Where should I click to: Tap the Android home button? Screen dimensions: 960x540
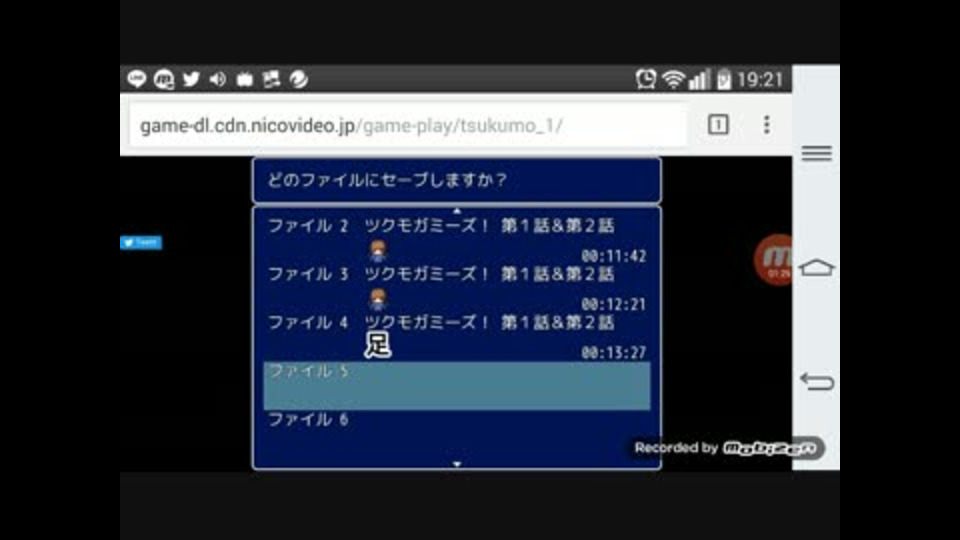pyautogui.click(x=817, y=268)
